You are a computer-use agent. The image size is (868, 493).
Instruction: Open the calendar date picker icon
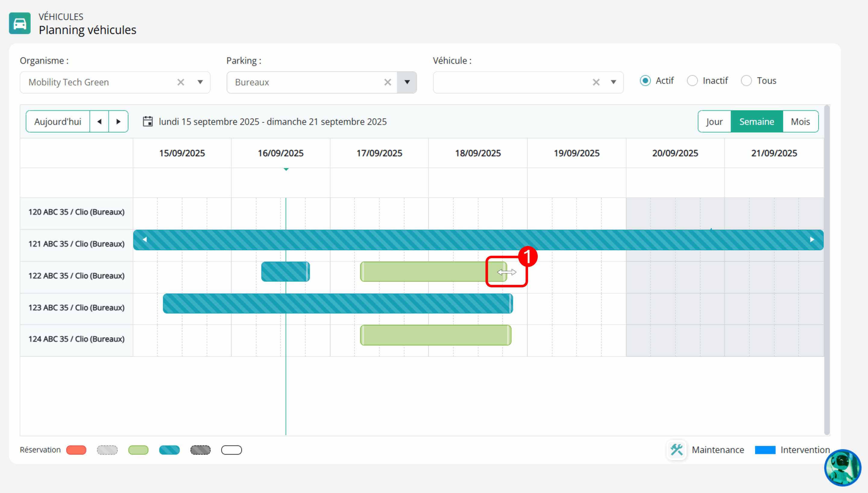click(x=148, y=122)
